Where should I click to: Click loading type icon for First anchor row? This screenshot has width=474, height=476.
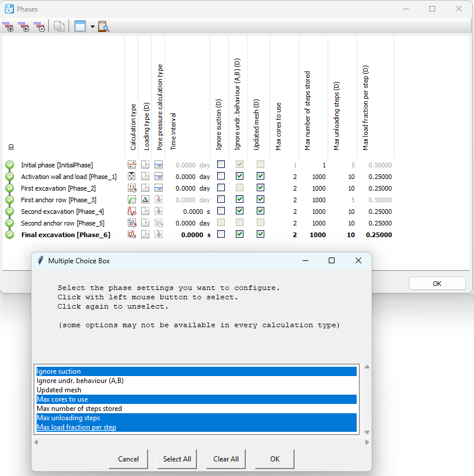coord(145,200)
